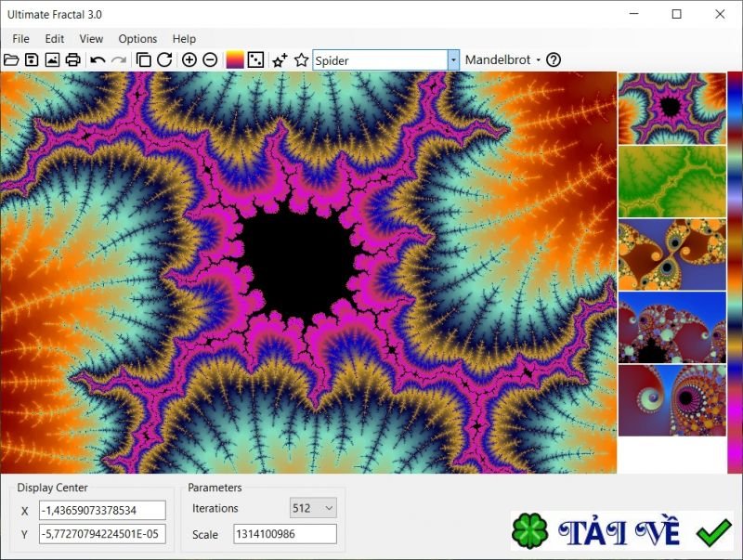Screen dimensions: 743x560
Task: Click the export image icon
Action: click(x=52, y=59)
